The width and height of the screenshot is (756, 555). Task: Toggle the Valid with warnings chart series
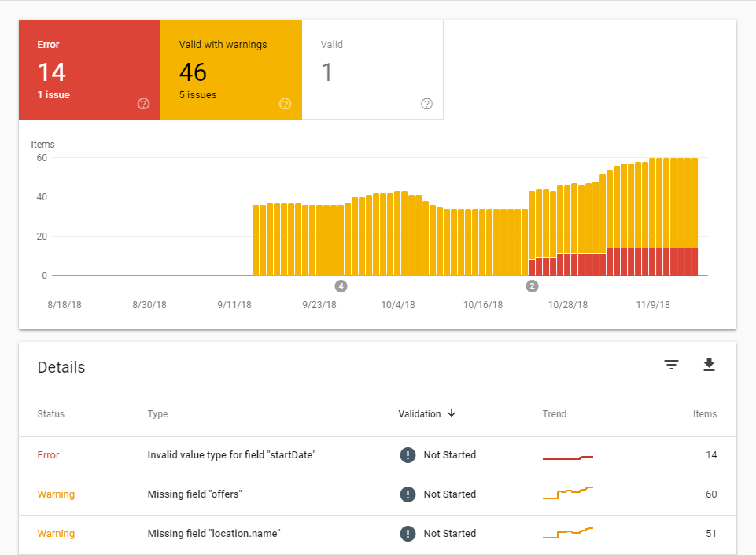(231, 70)
